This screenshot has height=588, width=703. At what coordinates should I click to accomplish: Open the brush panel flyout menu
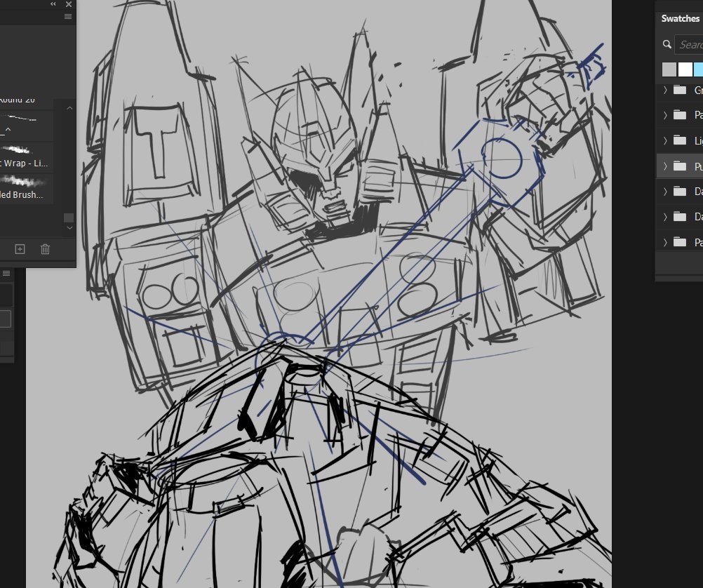68,17
